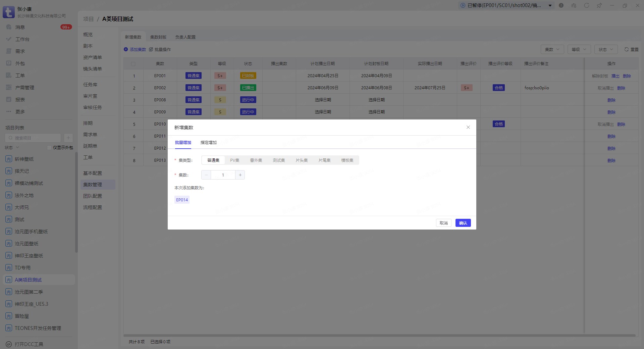Switch to the 集数封板 tab
644x349 pixels.
[x=158, y=37]
